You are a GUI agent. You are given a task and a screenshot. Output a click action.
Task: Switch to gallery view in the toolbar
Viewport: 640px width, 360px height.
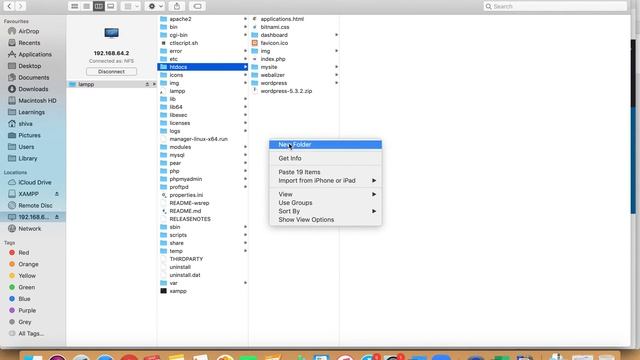(x=111, y=6)
